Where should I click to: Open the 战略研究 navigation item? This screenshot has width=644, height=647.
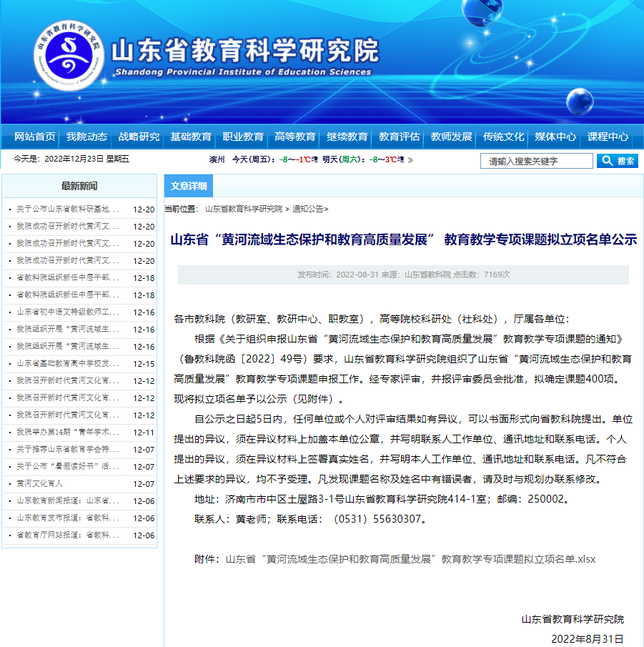coord(139,137)
